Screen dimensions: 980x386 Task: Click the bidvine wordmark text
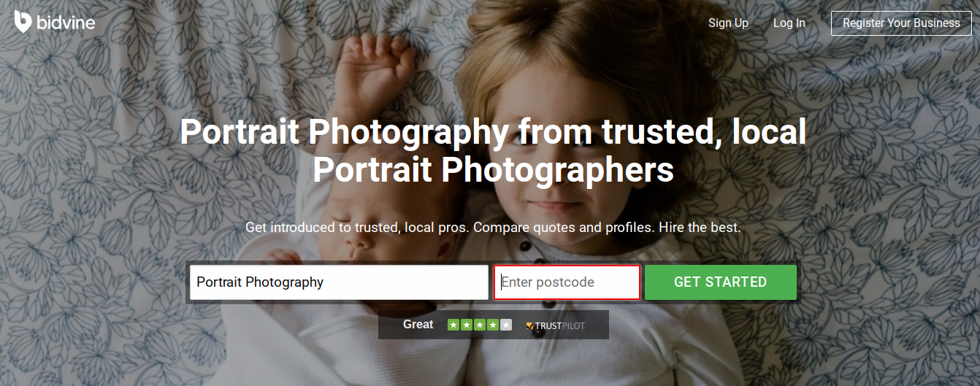tap(65, 22)
